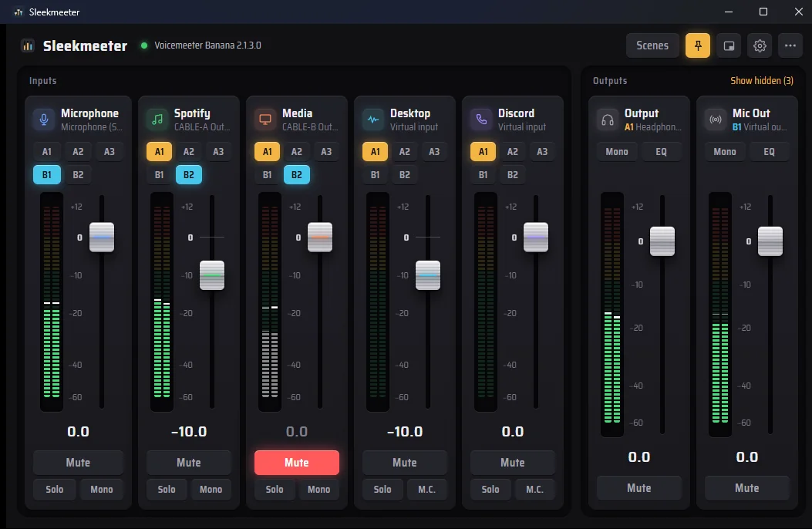
Task: Click Spotify gain value -10.0
Action: point(188,432)
